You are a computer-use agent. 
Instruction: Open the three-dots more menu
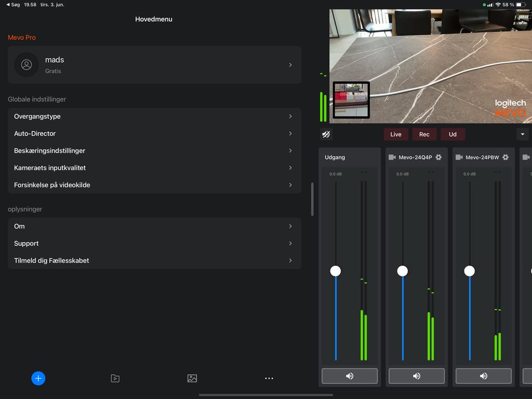[x=269, y=378]
